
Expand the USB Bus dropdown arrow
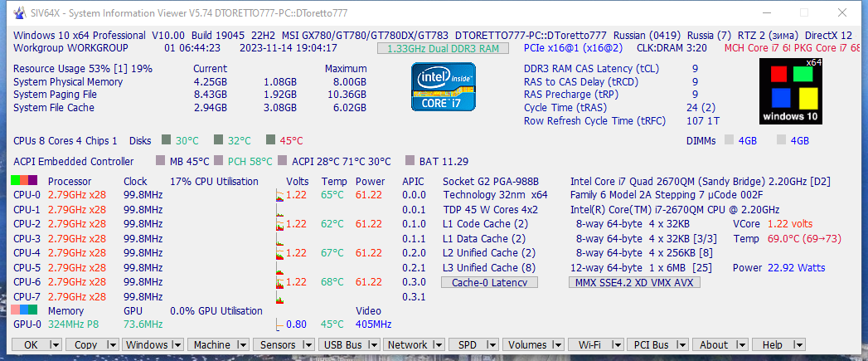point(374,344)
